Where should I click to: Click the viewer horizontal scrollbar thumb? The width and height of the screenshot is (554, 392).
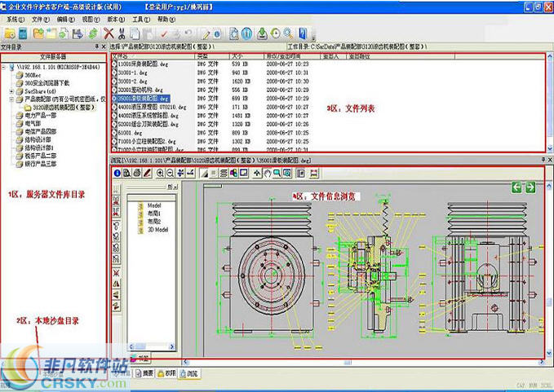348,362
